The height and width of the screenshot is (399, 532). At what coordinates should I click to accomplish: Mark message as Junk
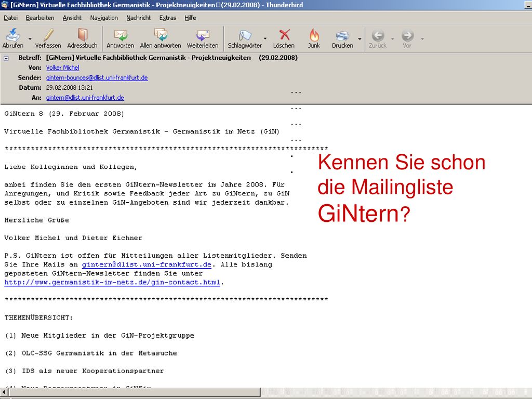314,38
